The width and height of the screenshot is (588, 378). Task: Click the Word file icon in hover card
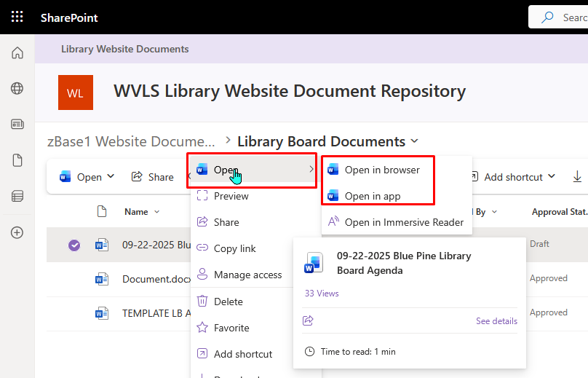click(x=313, y=263)
